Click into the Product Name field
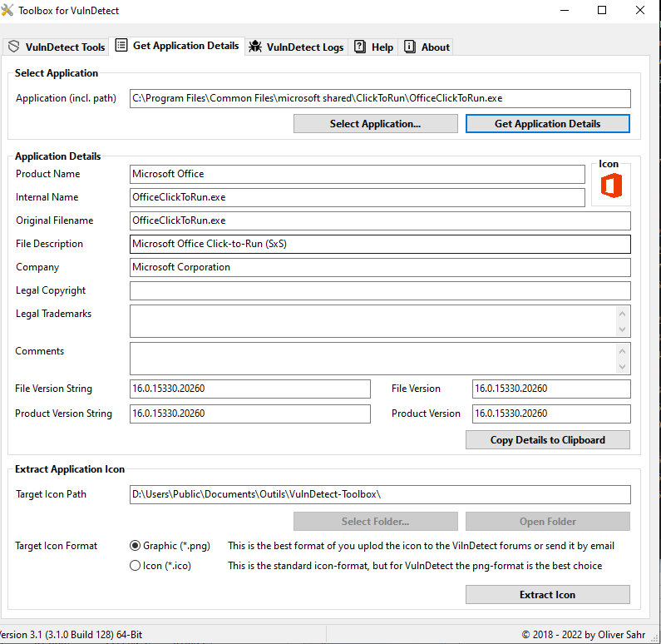 [358, 174]
